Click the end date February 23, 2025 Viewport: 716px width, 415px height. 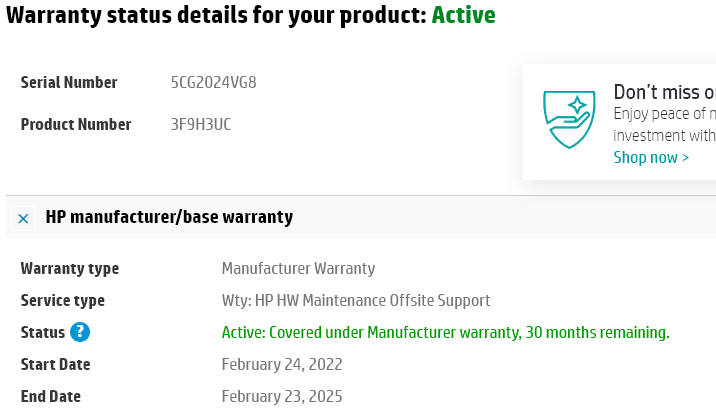coord(282,396)
